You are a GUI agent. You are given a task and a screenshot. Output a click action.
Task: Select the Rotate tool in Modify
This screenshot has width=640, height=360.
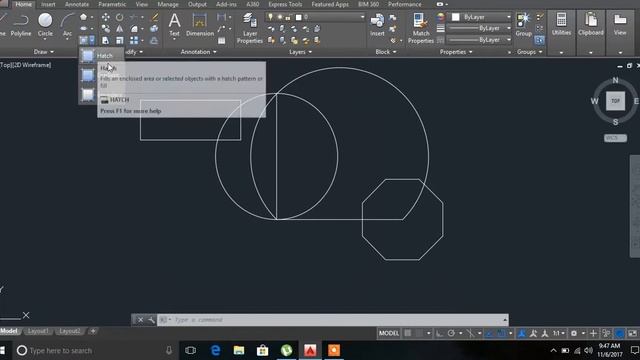[119, 17]
